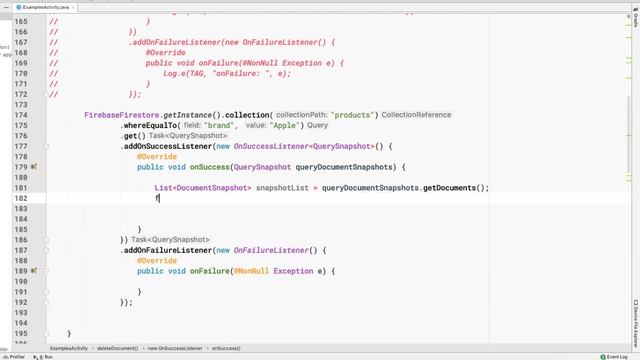
Task: Click the Task<QuerySnapshot> hint on line 176
Action: [188, 136]
